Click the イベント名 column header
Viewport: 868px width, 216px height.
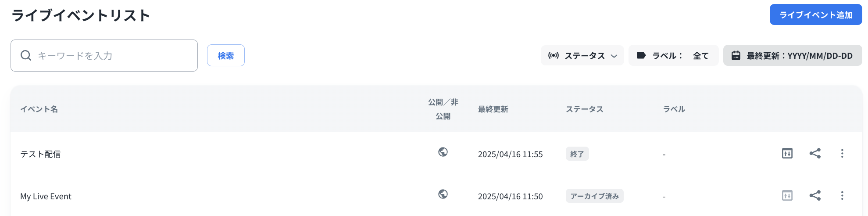tap(39, 109)
